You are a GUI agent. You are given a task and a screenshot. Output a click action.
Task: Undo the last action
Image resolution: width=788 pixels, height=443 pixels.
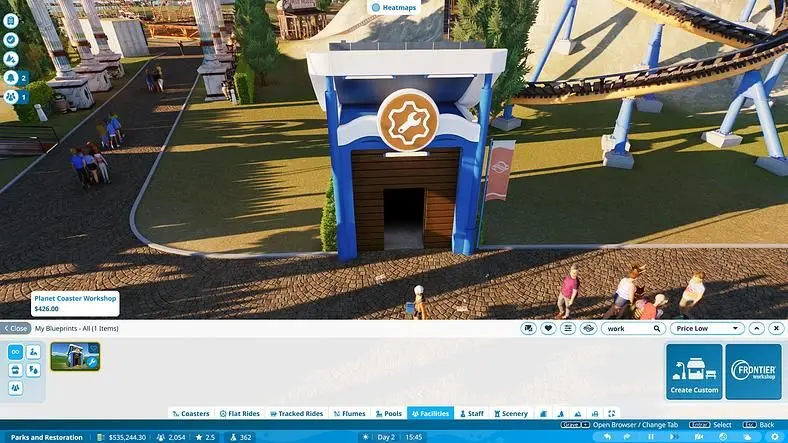(608, 437)
